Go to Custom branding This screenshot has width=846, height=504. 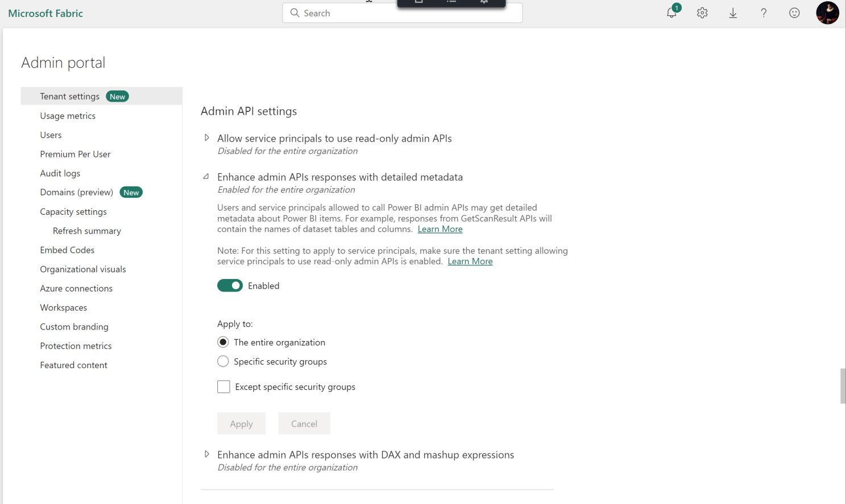tap(74, 327)
